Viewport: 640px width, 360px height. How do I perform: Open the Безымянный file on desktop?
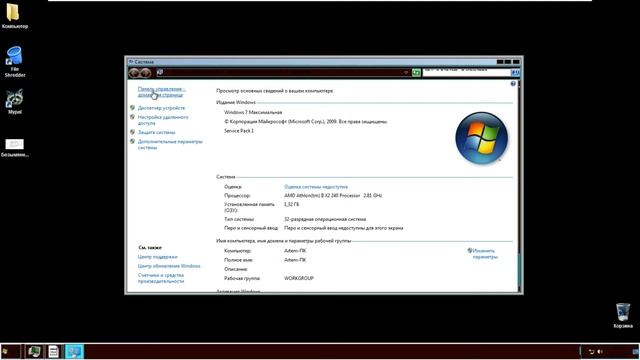tap(15, 148)
